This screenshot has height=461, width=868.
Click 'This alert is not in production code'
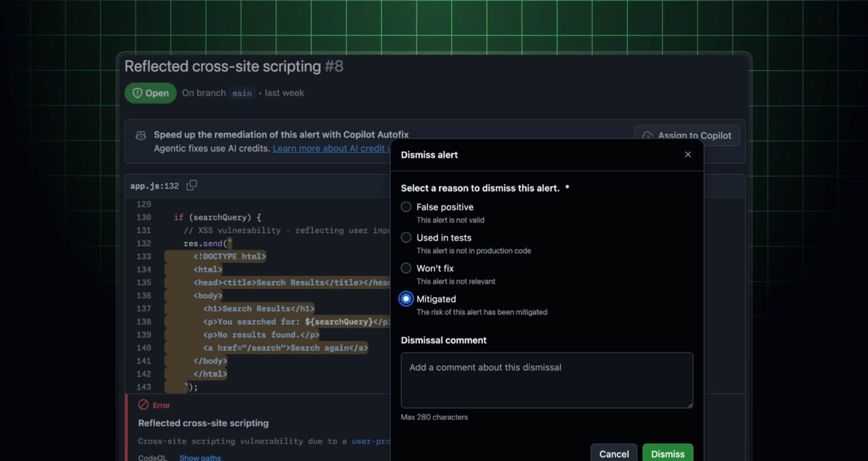point(474,251)
